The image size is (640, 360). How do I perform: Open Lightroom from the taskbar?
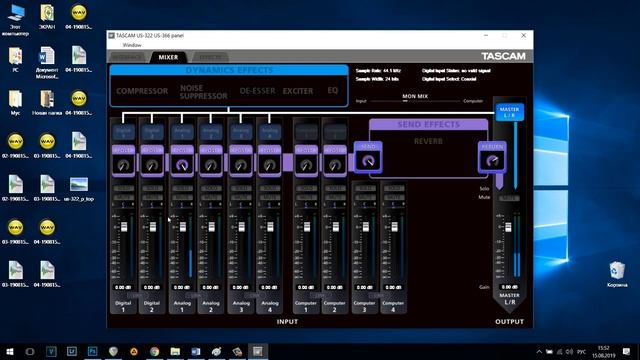pyautogui.click(x=72, y=351)
